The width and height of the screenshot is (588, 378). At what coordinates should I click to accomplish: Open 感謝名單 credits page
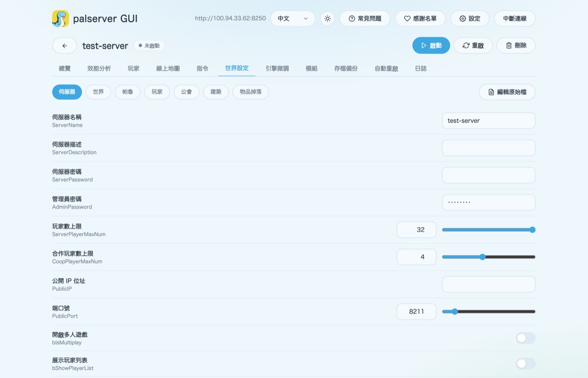click(x=420, y=19)
